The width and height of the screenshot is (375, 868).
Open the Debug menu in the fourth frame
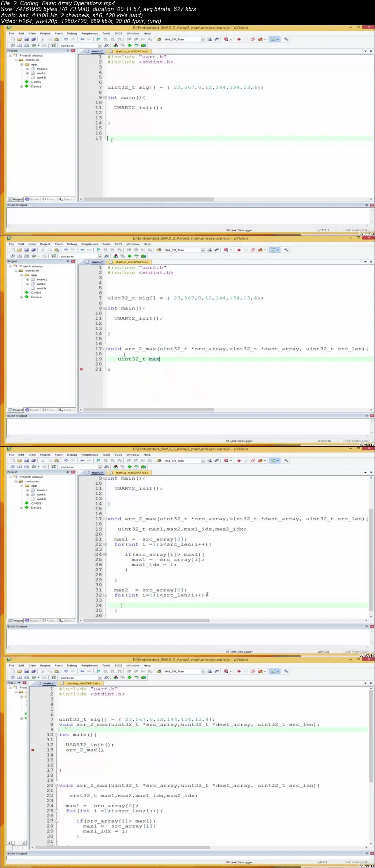point(72,665)
